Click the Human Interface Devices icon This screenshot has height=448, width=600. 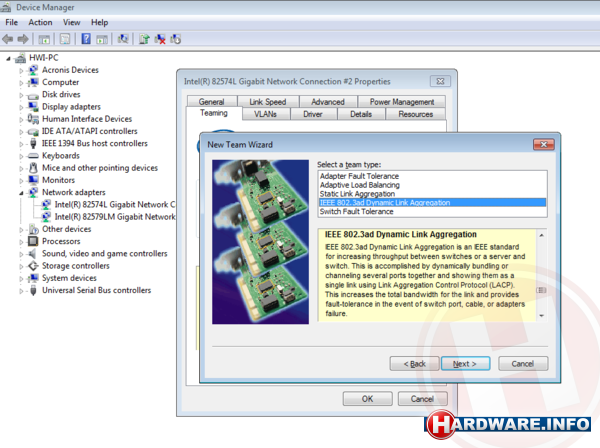coord(33,119)
